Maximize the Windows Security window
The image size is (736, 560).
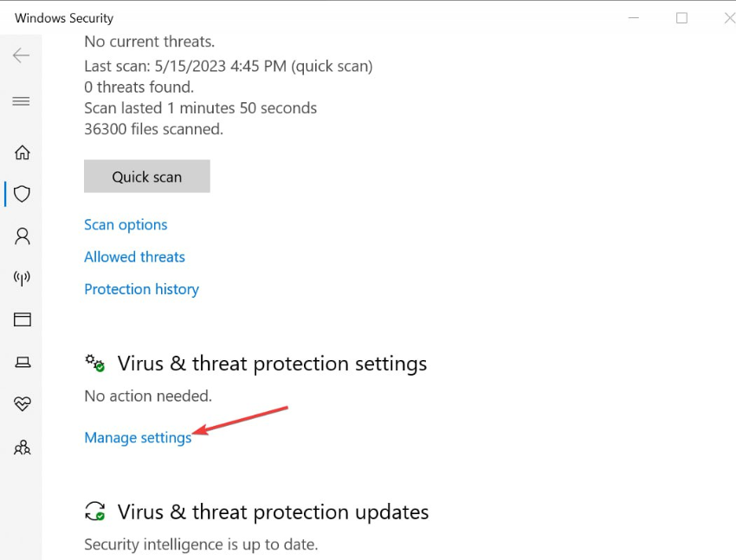681,18
